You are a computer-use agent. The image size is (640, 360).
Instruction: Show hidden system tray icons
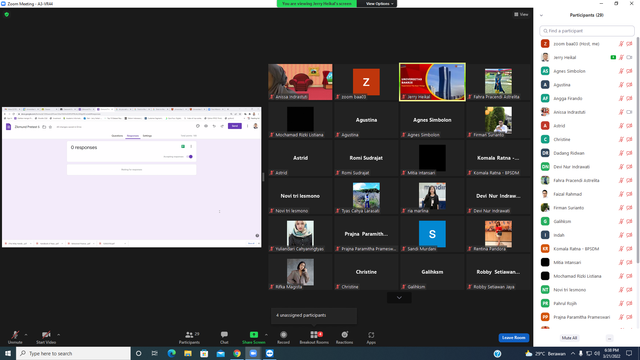pos(572,353)
